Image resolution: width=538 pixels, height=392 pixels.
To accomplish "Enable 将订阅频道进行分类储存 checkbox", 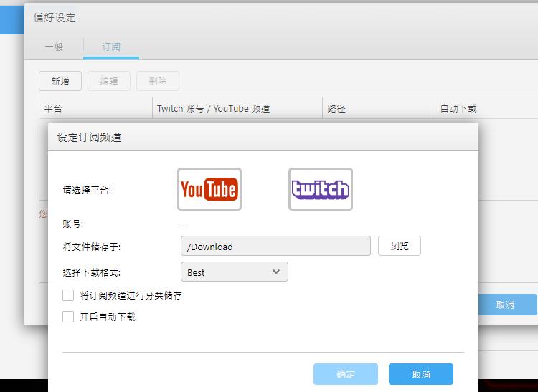I will point(68,295).
